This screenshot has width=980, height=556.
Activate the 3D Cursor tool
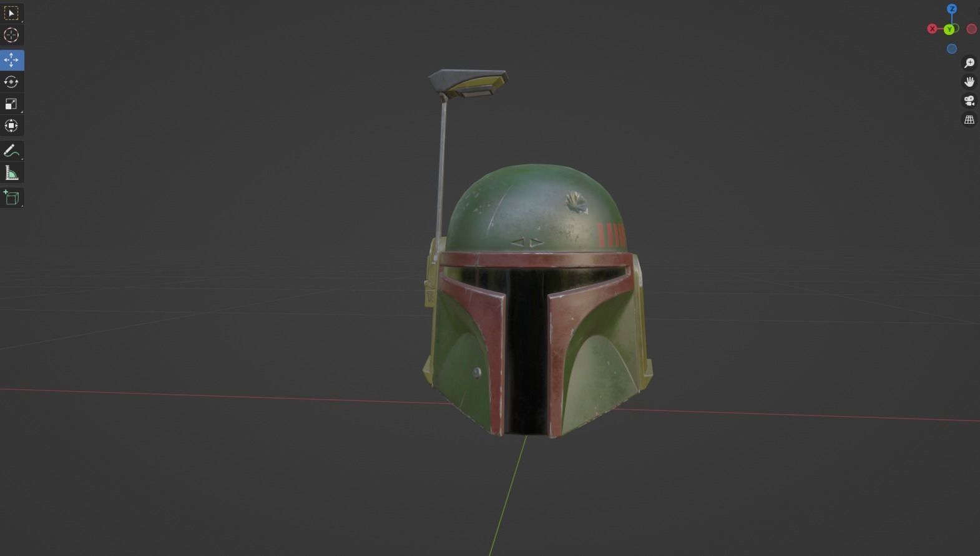pos(11,35)
